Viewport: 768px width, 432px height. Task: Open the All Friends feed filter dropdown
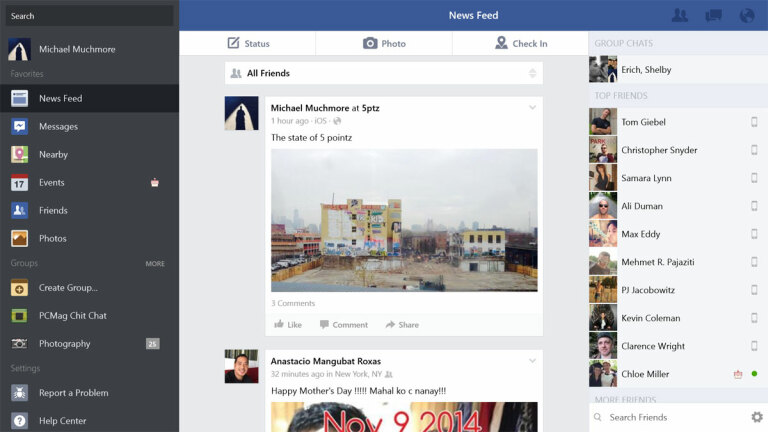click(384, 73)
